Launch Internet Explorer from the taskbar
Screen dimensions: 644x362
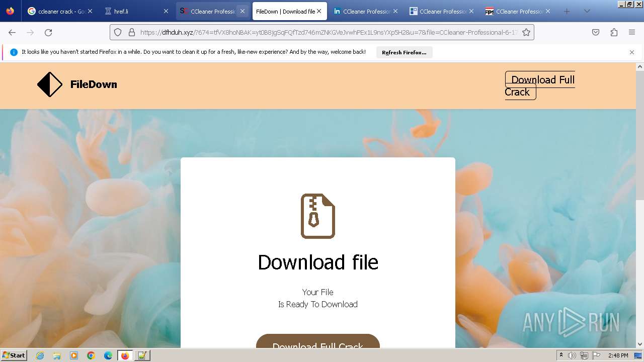pos(40,355)
